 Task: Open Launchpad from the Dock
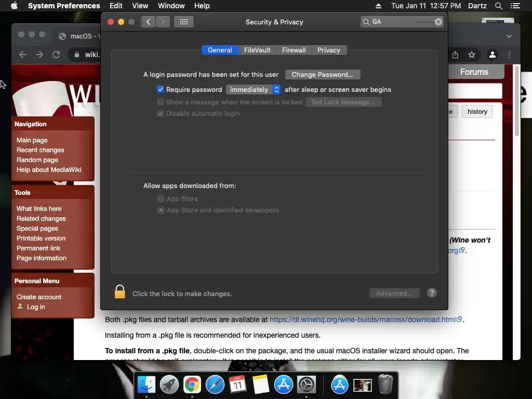coord(169,384)
